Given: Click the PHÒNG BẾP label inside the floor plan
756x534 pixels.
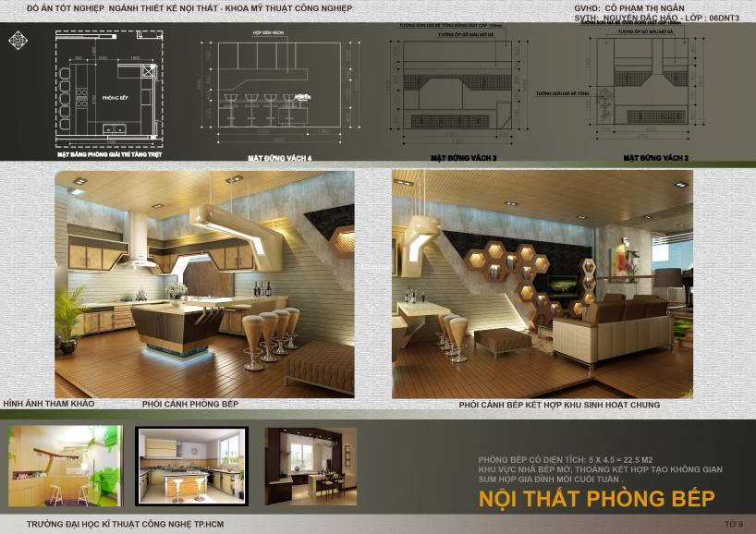Looking at the screenshot, I should click(115, 96).
